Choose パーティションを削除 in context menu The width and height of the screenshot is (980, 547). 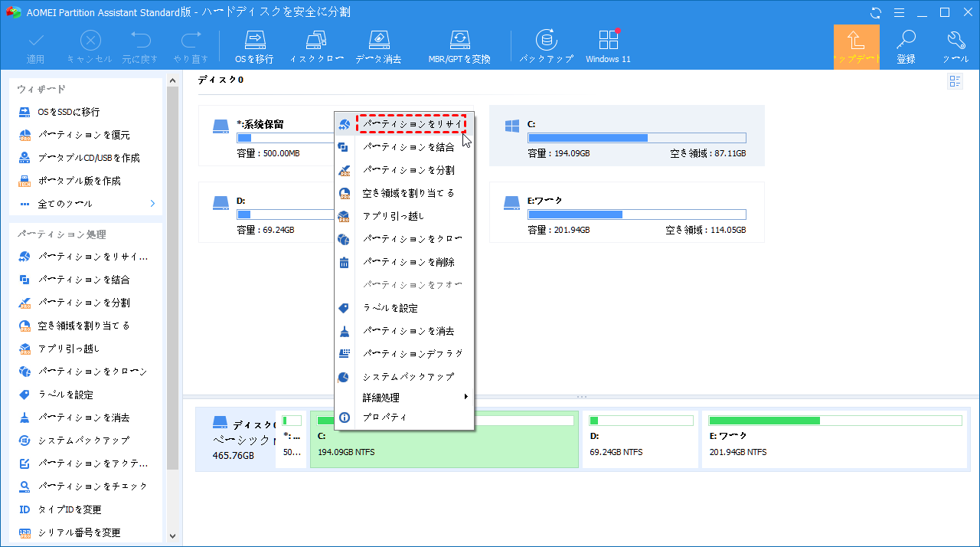pyautogui.click(x=404, y=262)
